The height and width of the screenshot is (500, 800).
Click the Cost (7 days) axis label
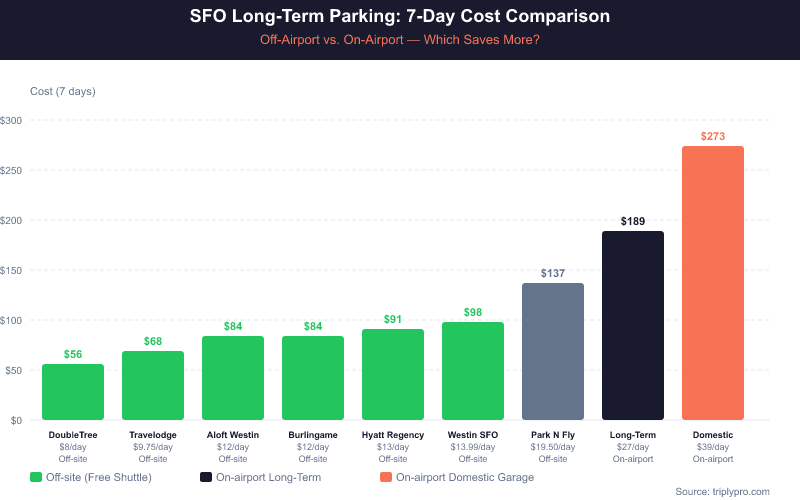tap(63, 91)
